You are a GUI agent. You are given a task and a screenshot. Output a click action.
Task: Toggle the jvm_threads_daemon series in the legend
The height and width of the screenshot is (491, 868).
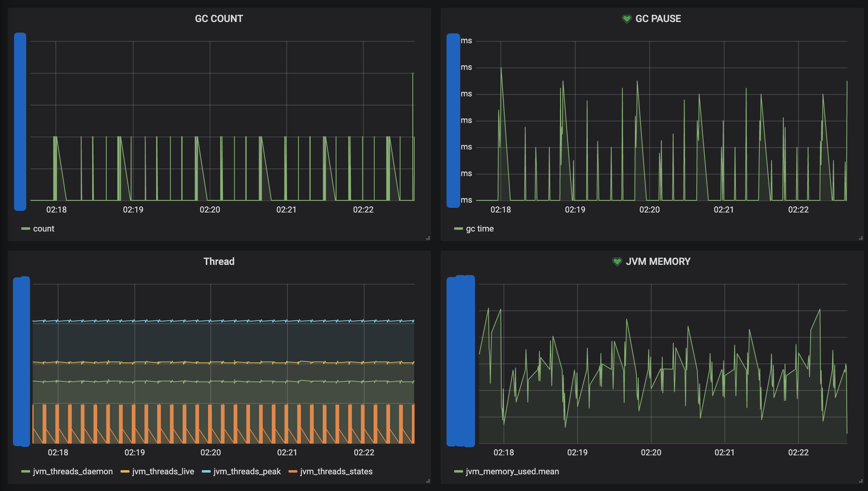[73, 471]
